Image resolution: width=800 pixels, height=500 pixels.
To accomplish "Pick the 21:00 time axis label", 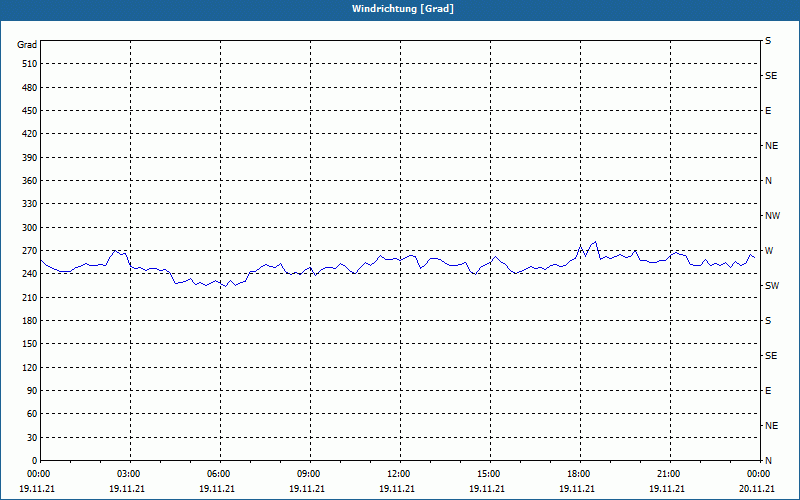I will [668, 474].
